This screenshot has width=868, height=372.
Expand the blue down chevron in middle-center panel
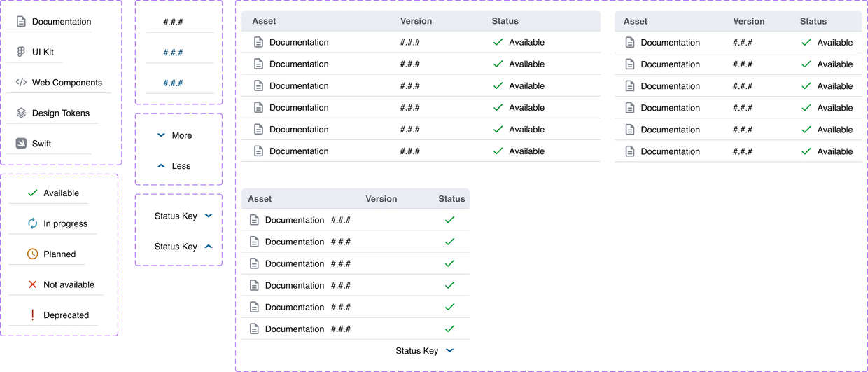(161, 135)
